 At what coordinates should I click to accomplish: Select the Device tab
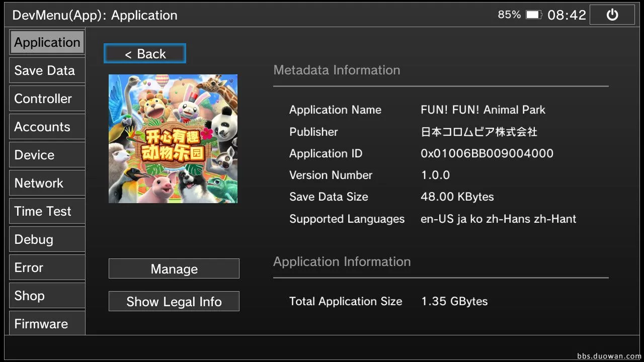(x=47, y=155)
